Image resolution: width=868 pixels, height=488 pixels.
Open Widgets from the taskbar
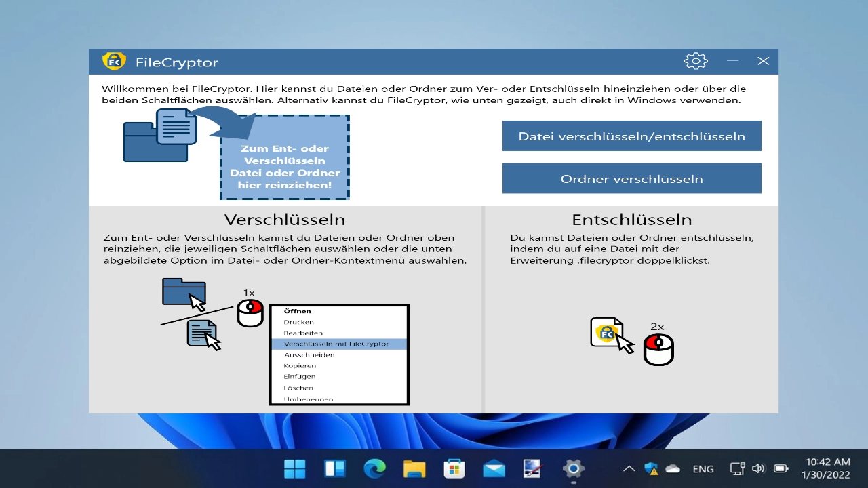(335, 468)
